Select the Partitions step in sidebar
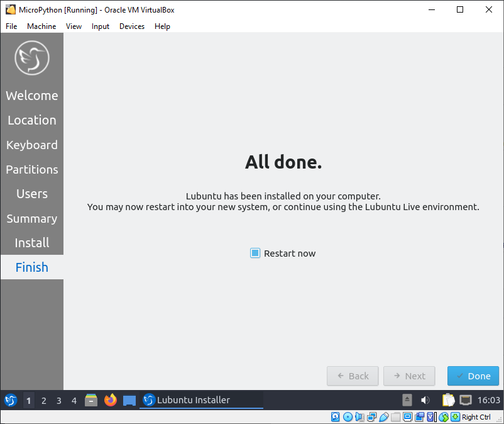This screenshot has width=504, height=424. point(32,169)
